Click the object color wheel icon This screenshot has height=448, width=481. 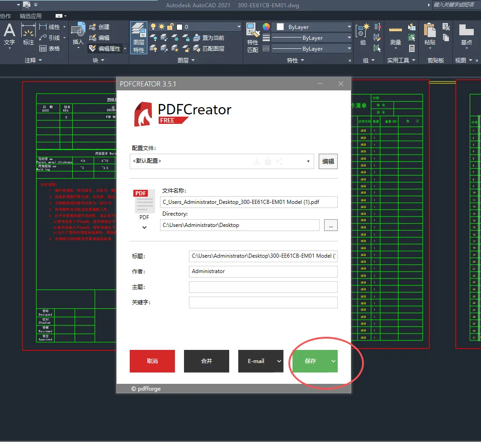[x=266, y=27]
